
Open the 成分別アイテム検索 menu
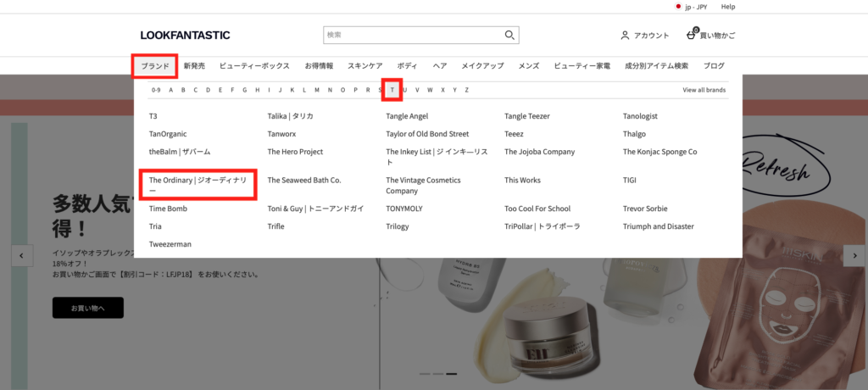point(657,66)
